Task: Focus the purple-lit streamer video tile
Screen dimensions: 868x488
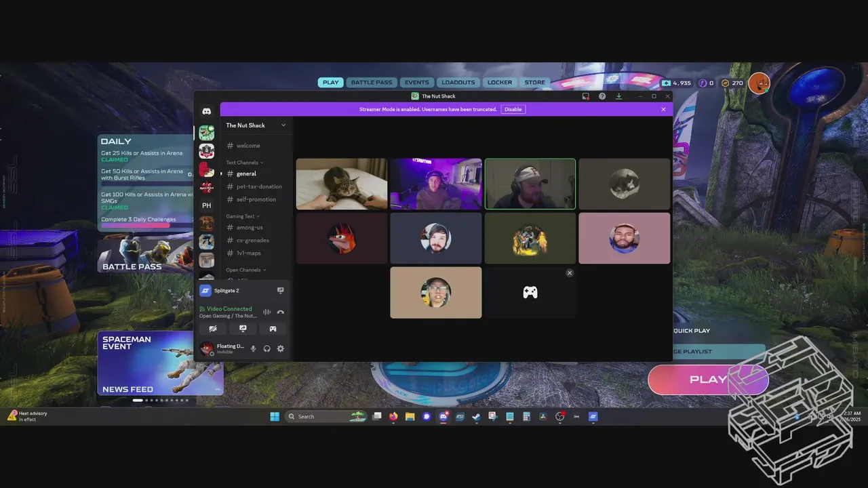Action: coord(436,184)
